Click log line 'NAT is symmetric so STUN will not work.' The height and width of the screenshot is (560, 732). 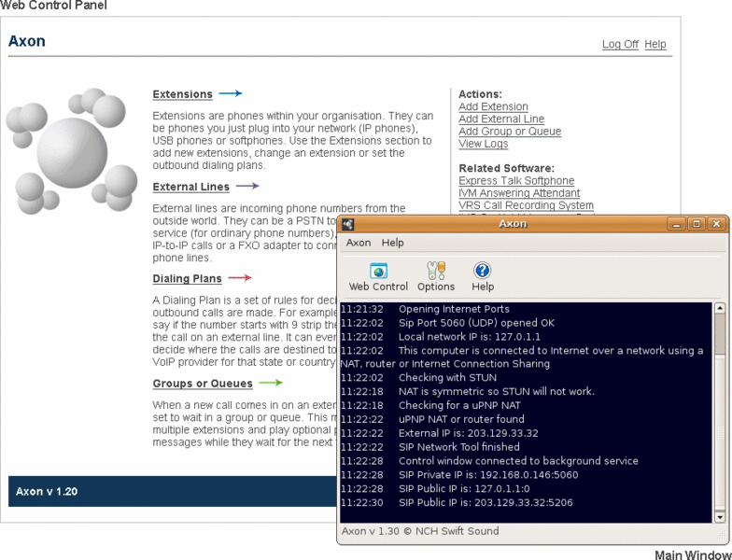[x=497, y=392]
